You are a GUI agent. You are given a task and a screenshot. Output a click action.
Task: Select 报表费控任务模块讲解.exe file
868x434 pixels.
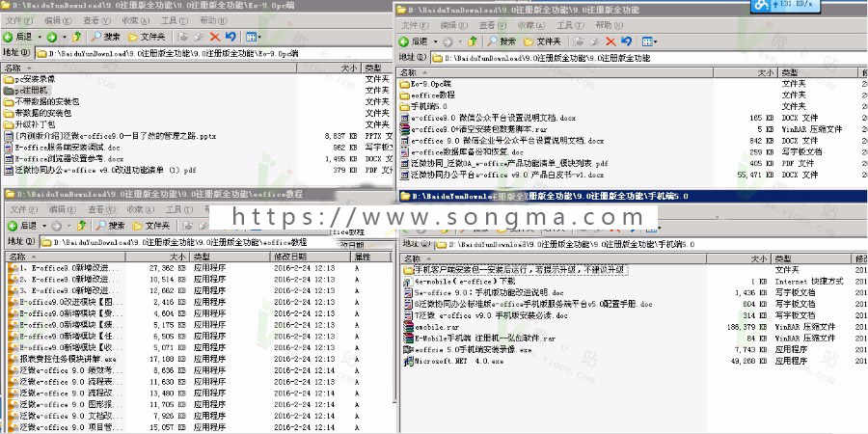click(x=62, y=359)
